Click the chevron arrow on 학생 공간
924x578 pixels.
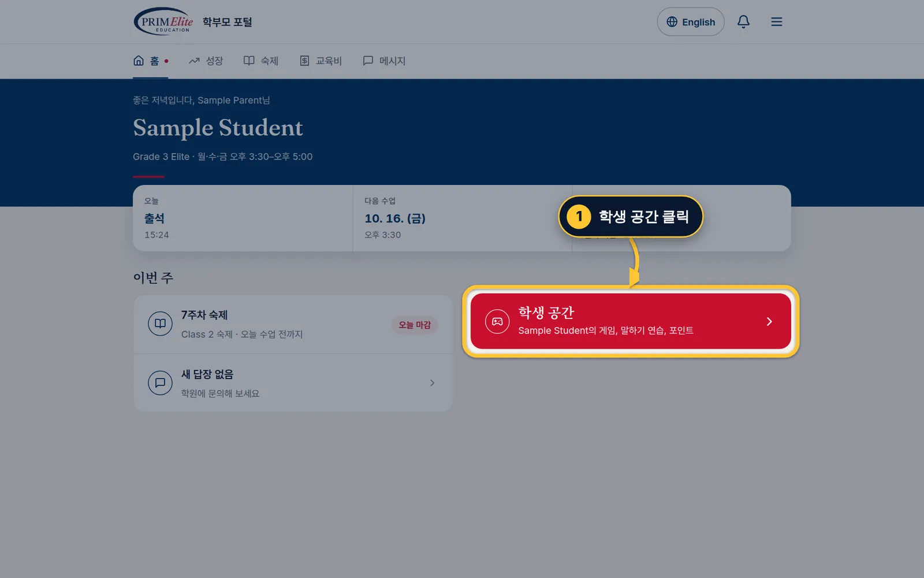(769, 321)
